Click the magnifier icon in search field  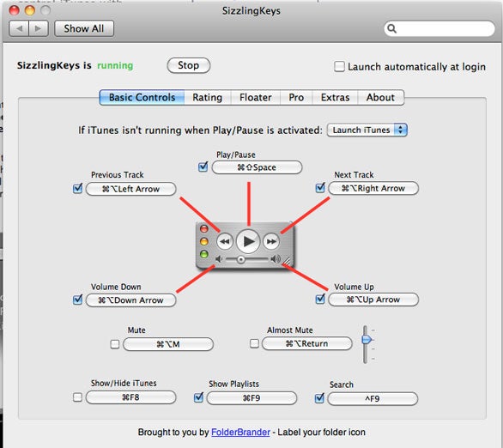[x=391, y=29]
